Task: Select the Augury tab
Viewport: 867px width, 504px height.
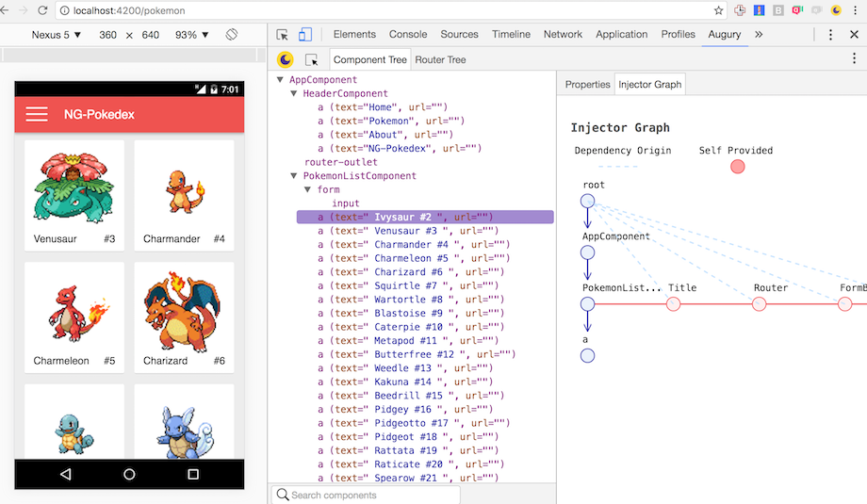Action: [x=725, y=34]
